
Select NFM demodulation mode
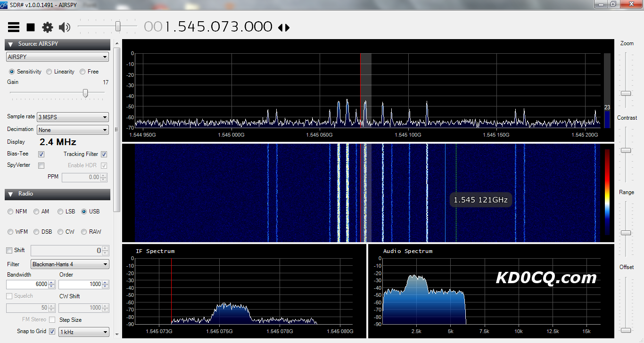click(10, 212)
